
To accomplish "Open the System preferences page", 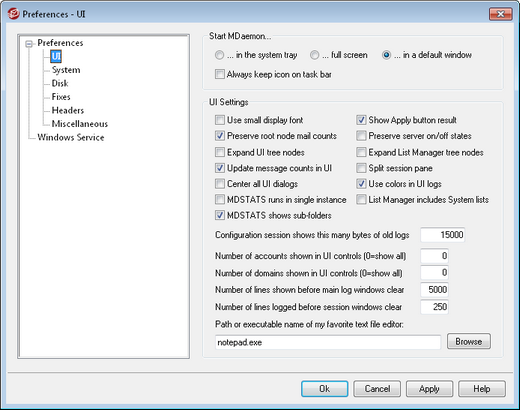I will pyautogui.click(x=66, y=70).
